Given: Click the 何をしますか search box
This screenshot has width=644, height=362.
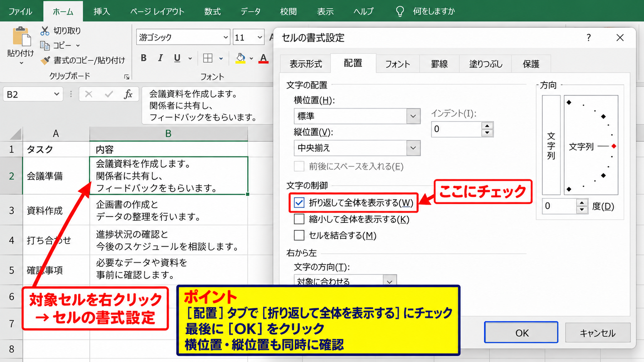Looking at the screenshot, I should tap(434, 12).
